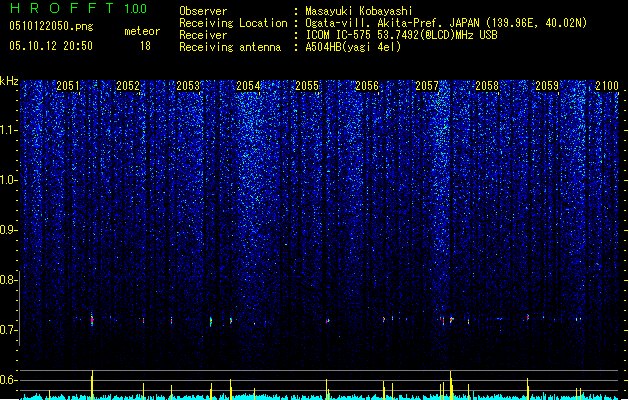The image size is (629, 400).
Task: Click the Ogata-vill. Akita-Pref. JAPAN location text
Action: 446,23
